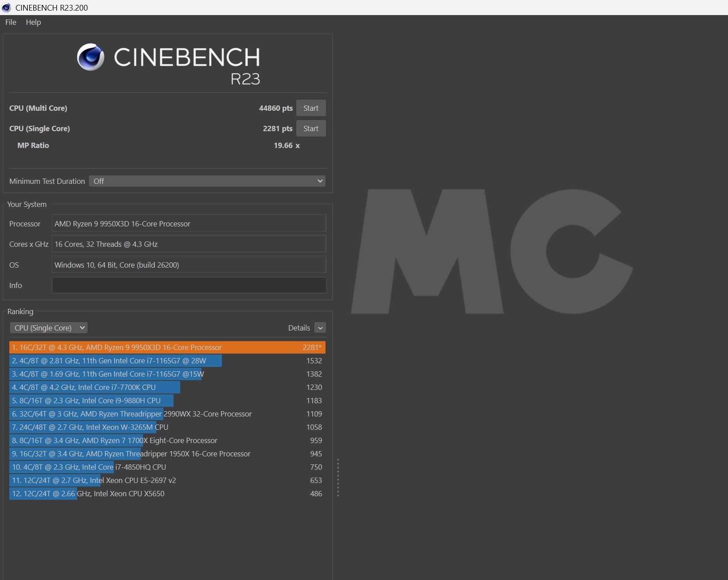This screenshot has height=580, width=728.
Task: Click the OS field showing Windows 10
Action: (x=189, y=265)
